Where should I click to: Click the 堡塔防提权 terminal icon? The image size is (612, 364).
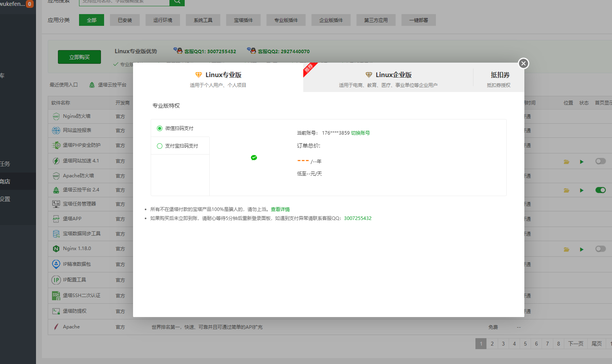[56, 311]
